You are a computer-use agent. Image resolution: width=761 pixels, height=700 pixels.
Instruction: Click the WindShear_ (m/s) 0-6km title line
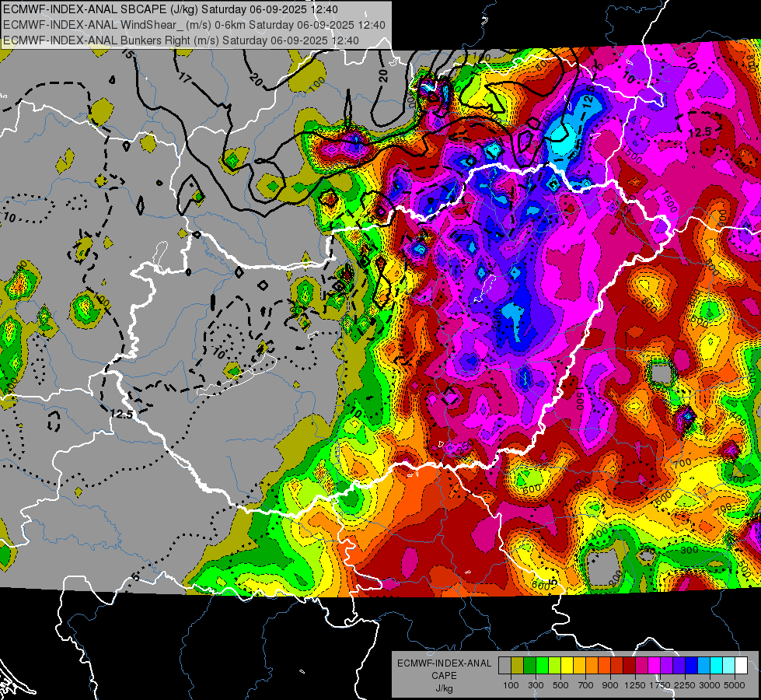coord(194,25)
